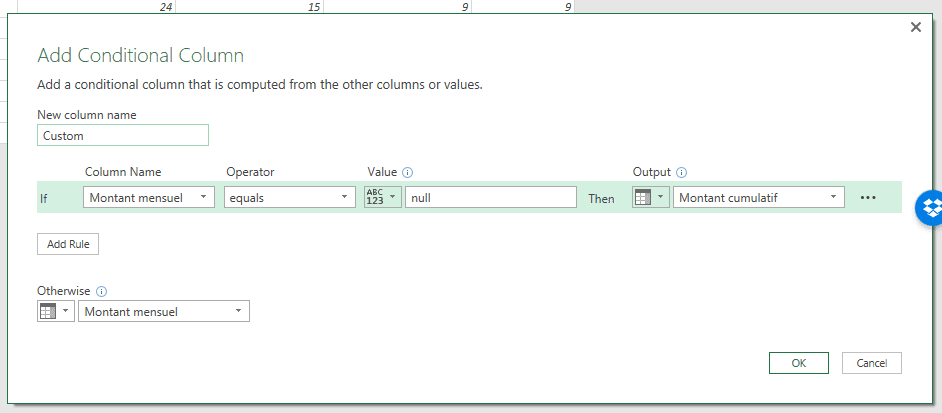Select the background cell containing 24

point(100,7)
